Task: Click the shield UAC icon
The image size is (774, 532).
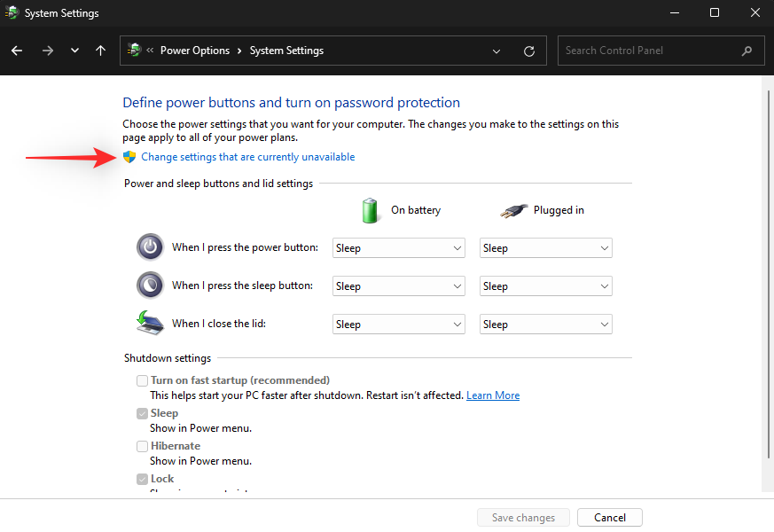Action: tap(129, 157)
